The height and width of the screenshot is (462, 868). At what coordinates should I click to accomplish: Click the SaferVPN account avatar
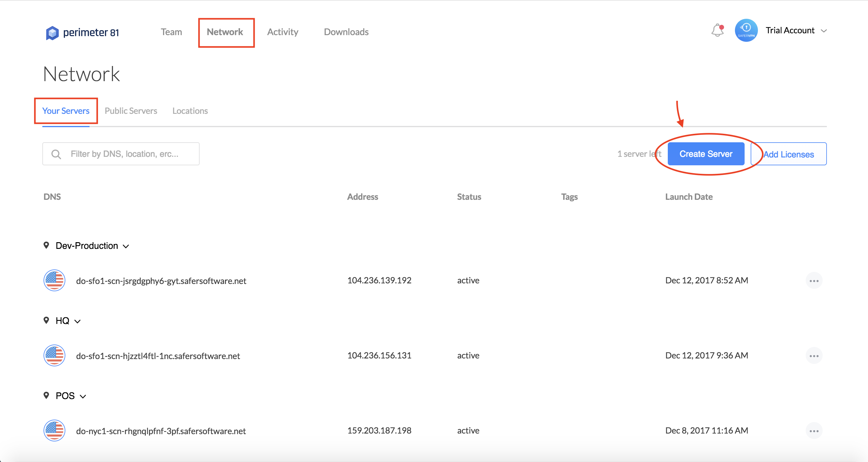746,31
